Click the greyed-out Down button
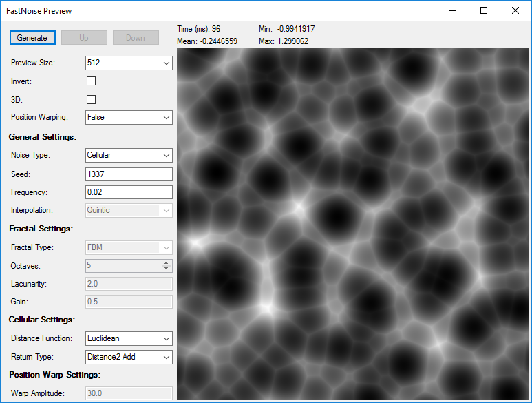Screen dimensions: 532x403 click(136, 38)
